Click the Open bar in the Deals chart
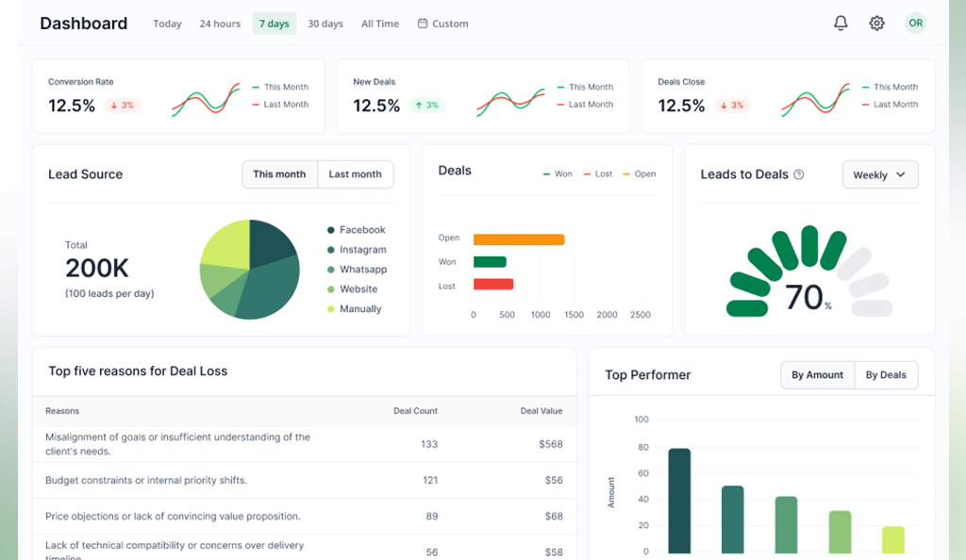 click(x=519, y=239)
